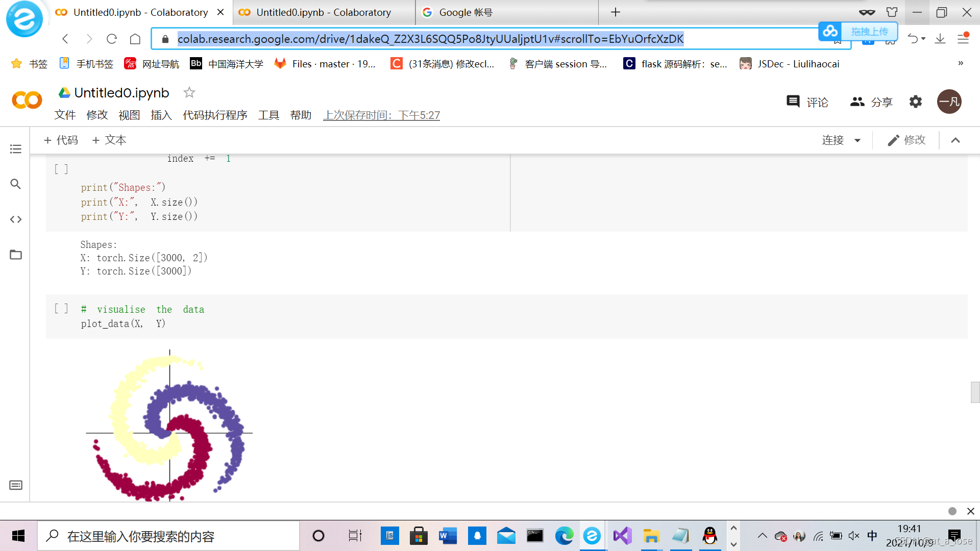Click the browser address bar URL
This screenshot has height=551, width=980.
[430, 39]
